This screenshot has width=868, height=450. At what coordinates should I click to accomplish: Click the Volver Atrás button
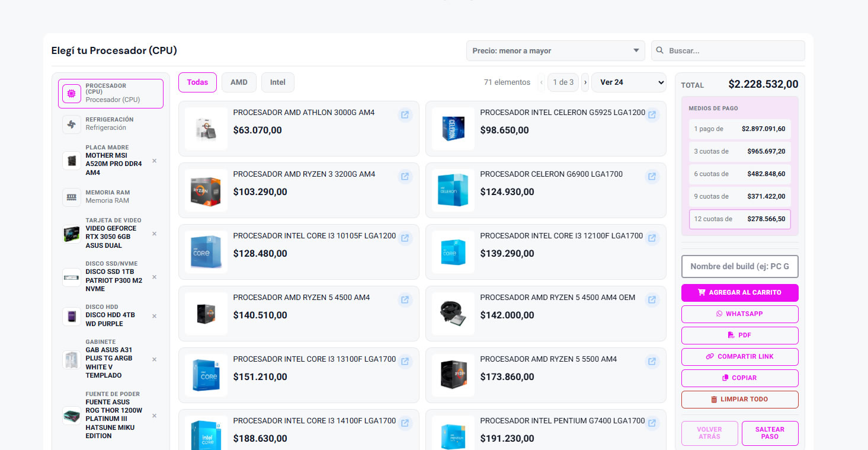pyautogui.click(x=709, y=433)
